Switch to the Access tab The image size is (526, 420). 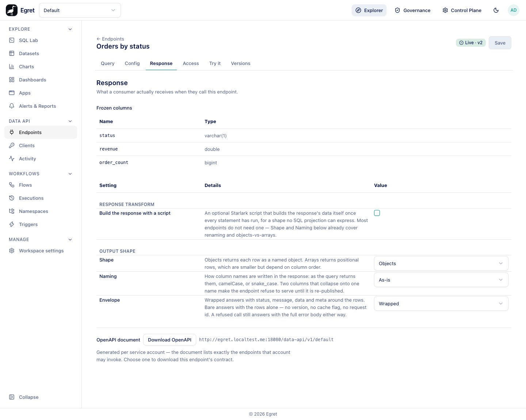point(191,64)
